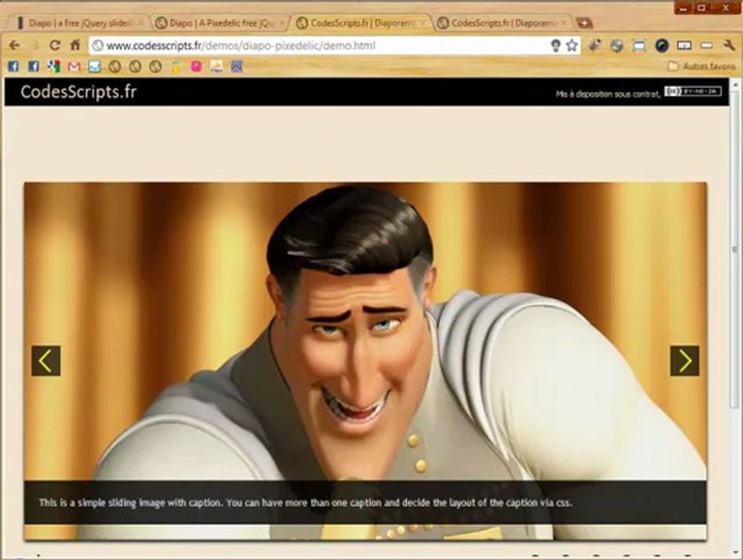Click the flat bar extension icon
743x560 pixels.
pos(706,45)
